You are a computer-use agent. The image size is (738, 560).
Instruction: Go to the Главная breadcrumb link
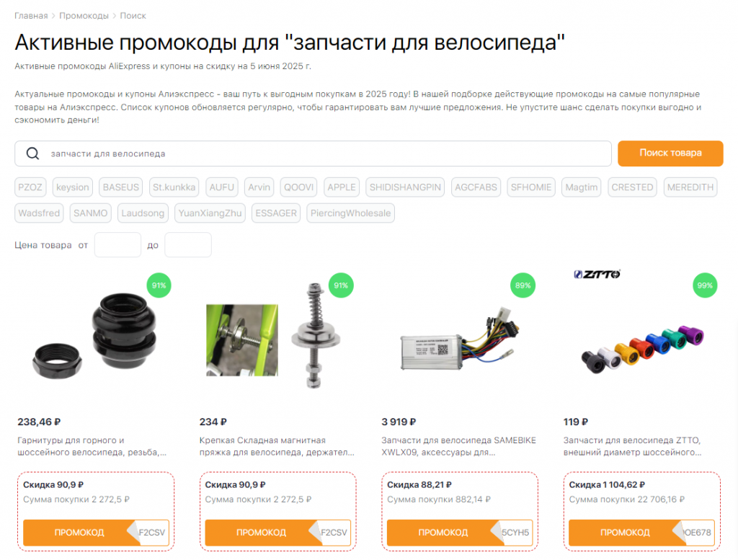[31, 16]
